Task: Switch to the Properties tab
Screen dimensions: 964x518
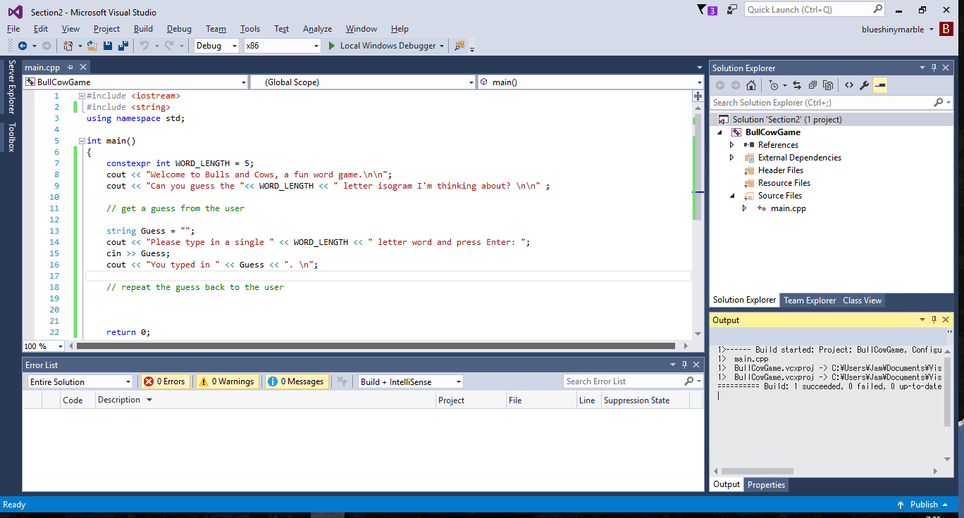Action: tap(766, 485)
